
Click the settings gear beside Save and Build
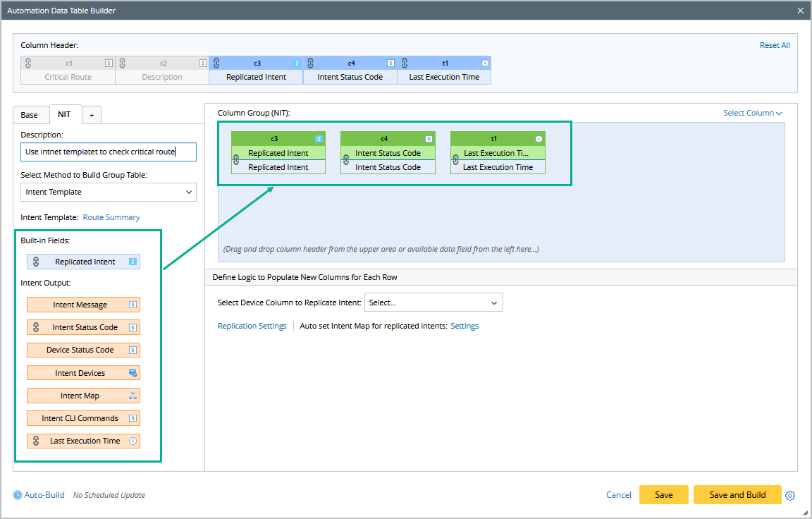click(x=790, y=496)
